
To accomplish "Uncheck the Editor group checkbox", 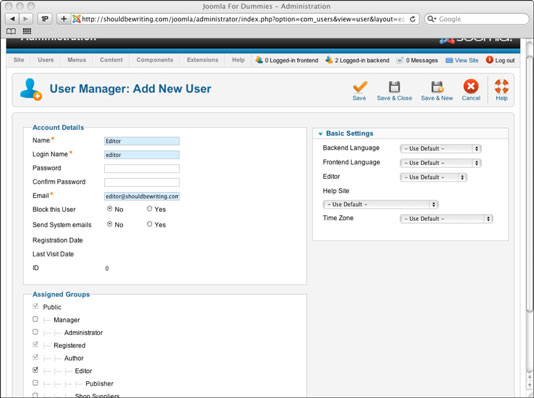I will click(35, 369).
